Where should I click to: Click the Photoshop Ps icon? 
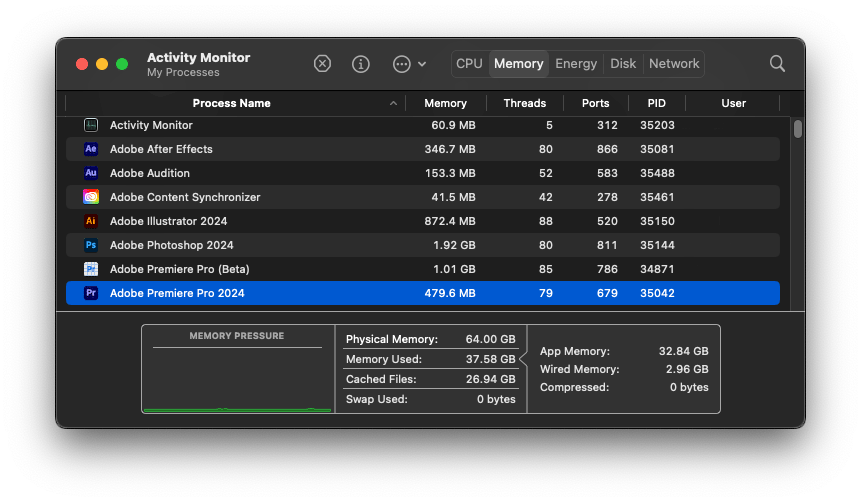coord(91,245)
